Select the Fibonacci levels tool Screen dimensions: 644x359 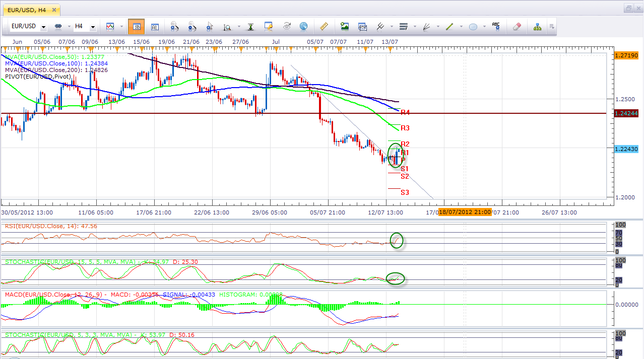click(403, 26)
